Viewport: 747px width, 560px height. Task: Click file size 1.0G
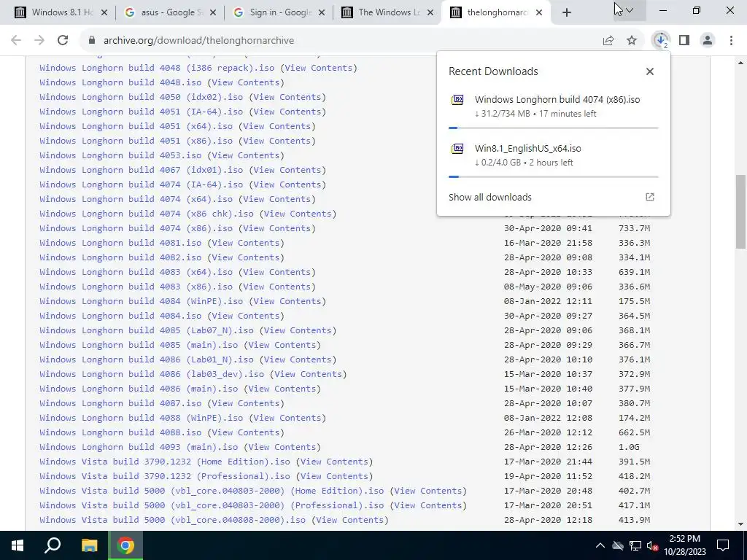tap(629, 447)
